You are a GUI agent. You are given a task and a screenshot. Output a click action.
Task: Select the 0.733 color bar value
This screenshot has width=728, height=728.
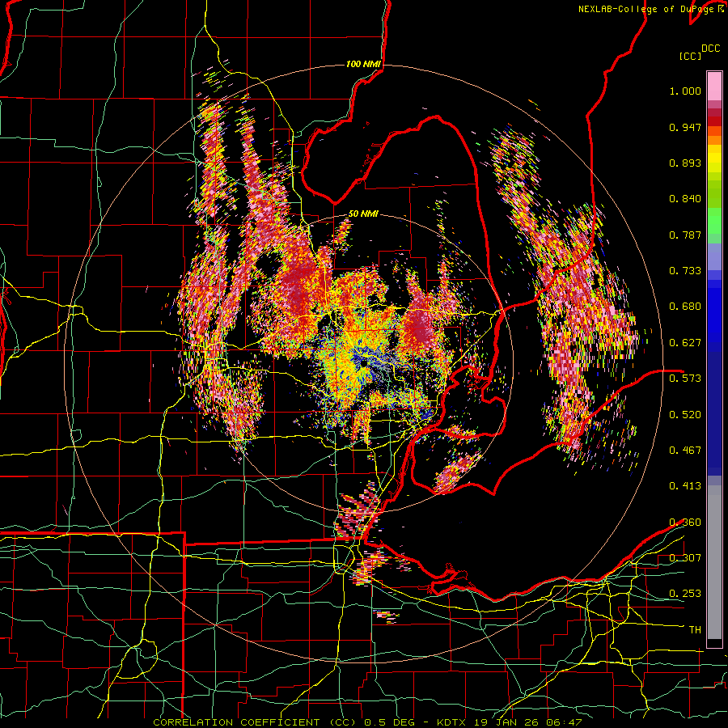(x=685, y=271)
